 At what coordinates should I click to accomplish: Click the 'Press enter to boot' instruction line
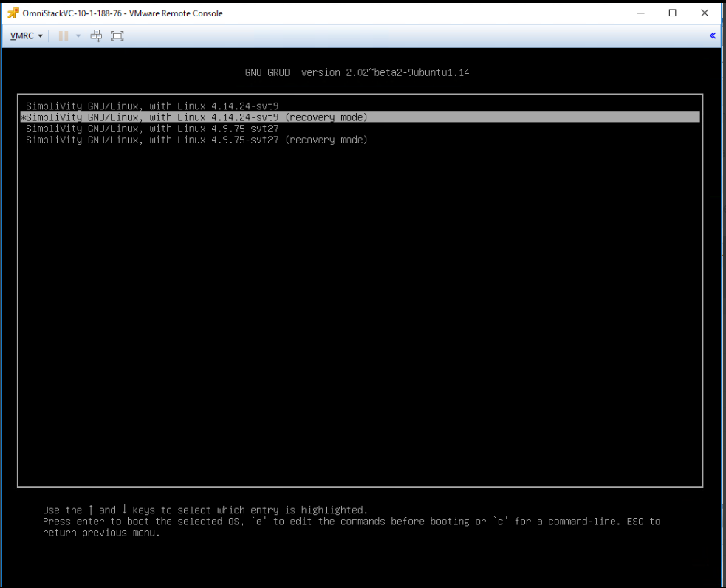tap(352, 522)
